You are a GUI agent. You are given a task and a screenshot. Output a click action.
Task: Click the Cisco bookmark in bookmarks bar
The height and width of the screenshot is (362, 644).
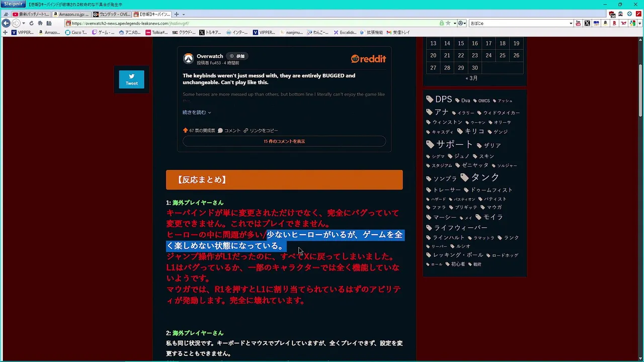click(76, 32)
